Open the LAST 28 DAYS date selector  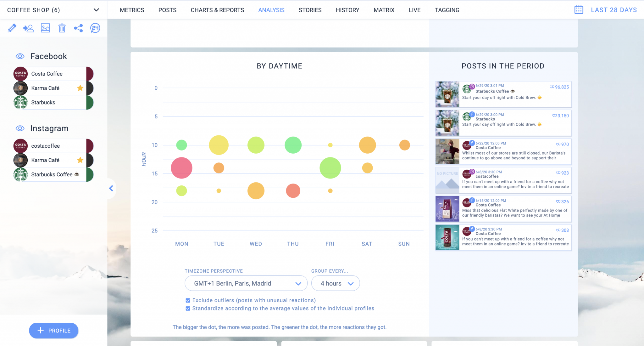coord(613,9)
